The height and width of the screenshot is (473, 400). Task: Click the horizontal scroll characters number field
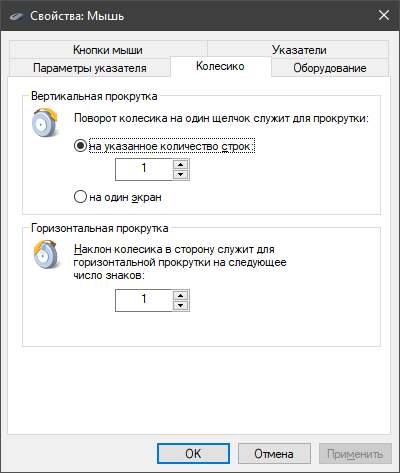144,300
